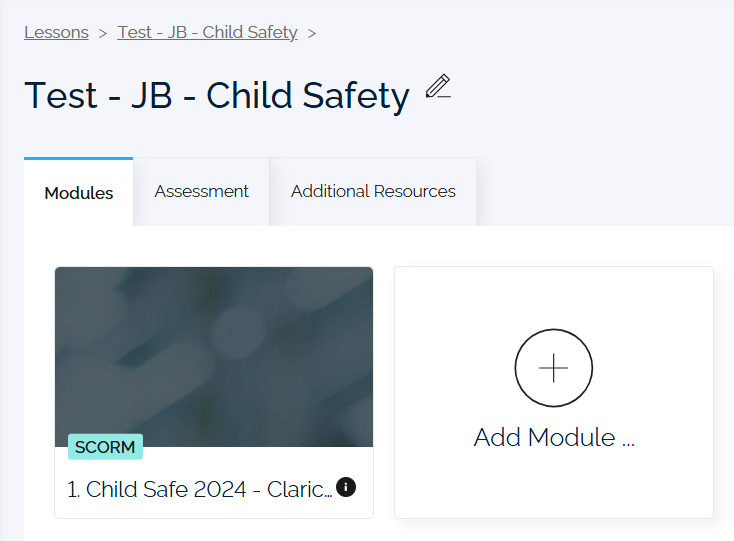The image size is (734, 541).
Task: Click white footer area of Child Safe module card
Action: tap(214, 509)
